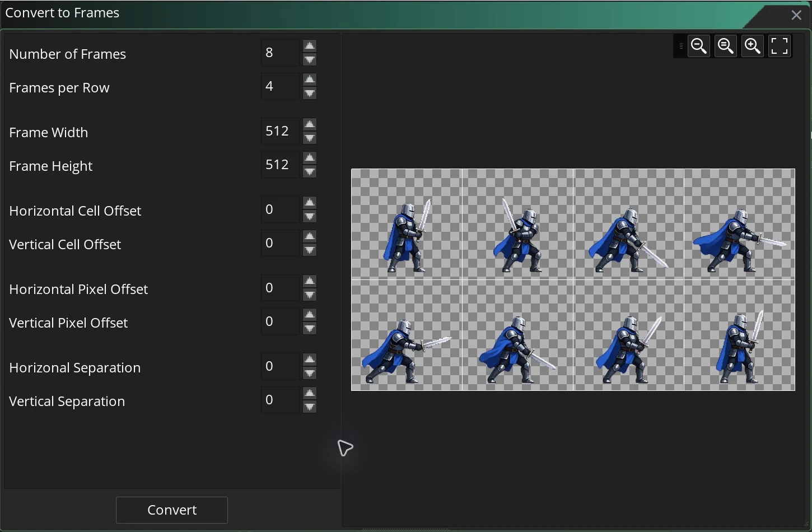Increase Frame Height with up arrow

pos(310,158)
